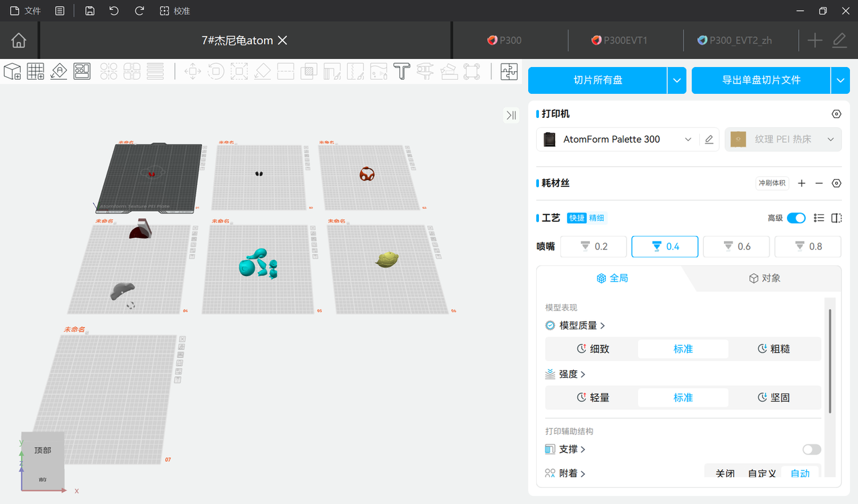Set strength to 坚固
Viewport: 858px width, 504px height.
(x=774, y=397)
